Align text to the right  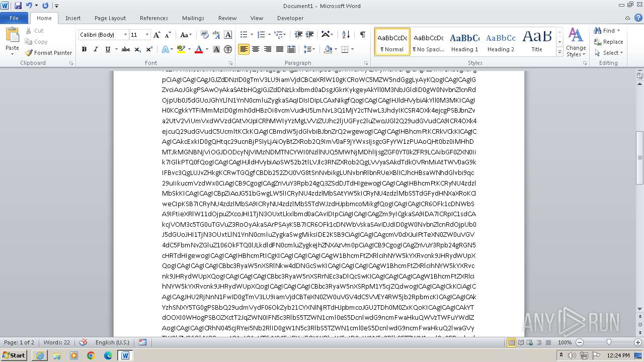pos(267,49)
